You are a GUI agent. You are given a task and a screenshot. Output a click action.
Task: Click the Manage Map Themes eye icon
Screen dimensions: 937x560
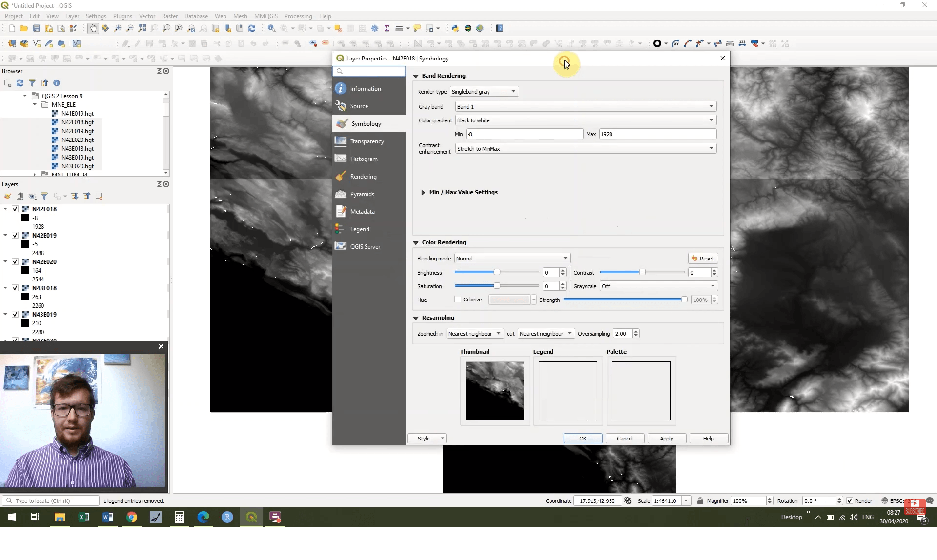[x=33, y=196]
